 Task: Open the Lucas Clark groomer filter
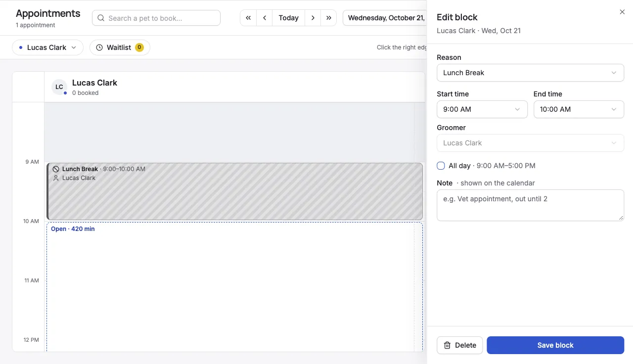pos(47,47)
